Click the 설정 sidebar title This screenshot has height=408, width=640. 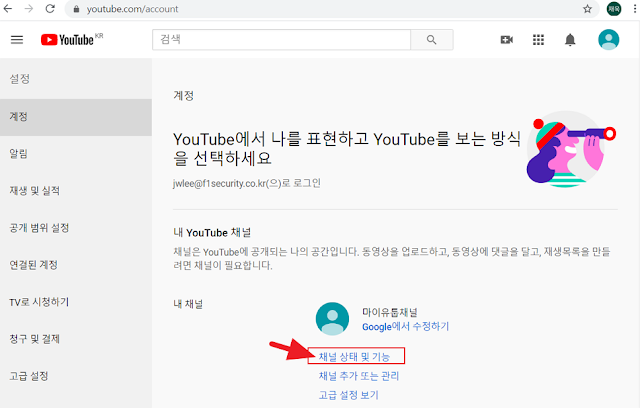coord(20,79)
